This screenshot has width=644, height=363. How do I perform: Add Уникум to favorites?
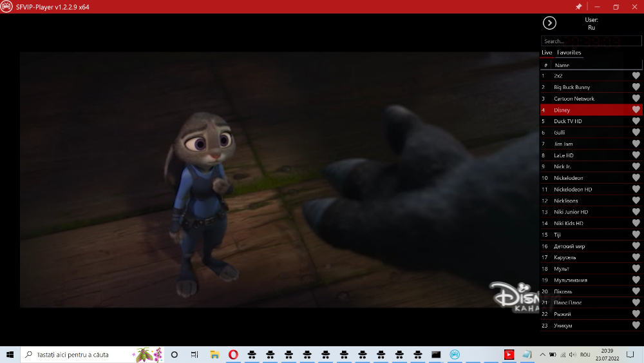[x=636, y=325]
